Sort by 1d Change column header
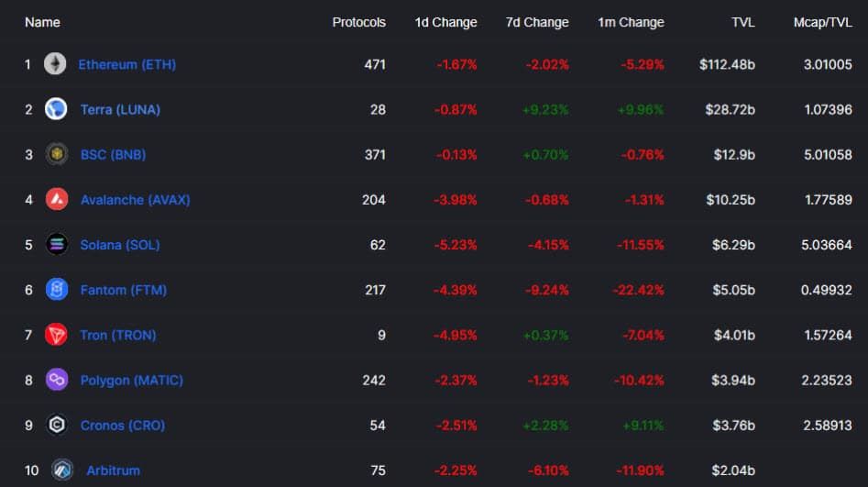This screenshot has height=487, width=868. point(445,22)
